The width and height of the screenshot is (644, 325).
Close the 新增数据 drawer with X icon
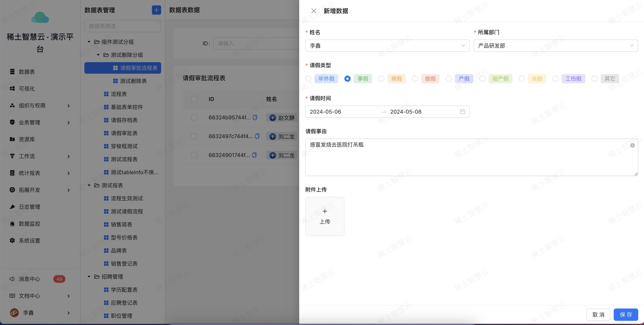(x=314, y=11)
